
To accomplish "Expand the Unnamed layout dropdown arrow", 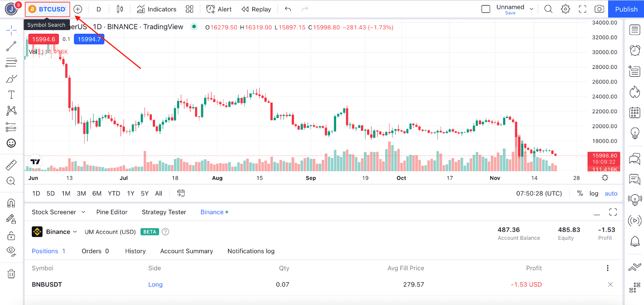I will [532, 9].
